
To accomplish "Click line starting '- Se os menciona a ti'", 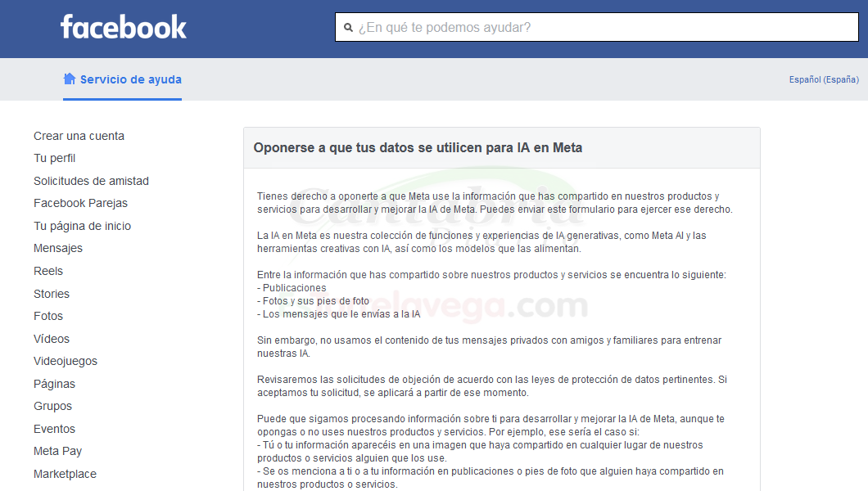I will 491,478.
